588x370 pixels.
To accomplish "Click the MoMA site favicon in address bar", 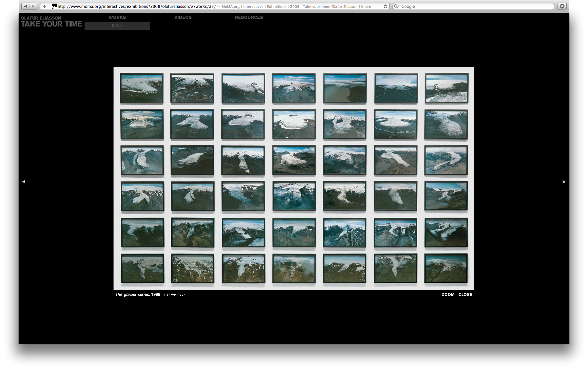I will pyautogui.click(x=54, y=6).
